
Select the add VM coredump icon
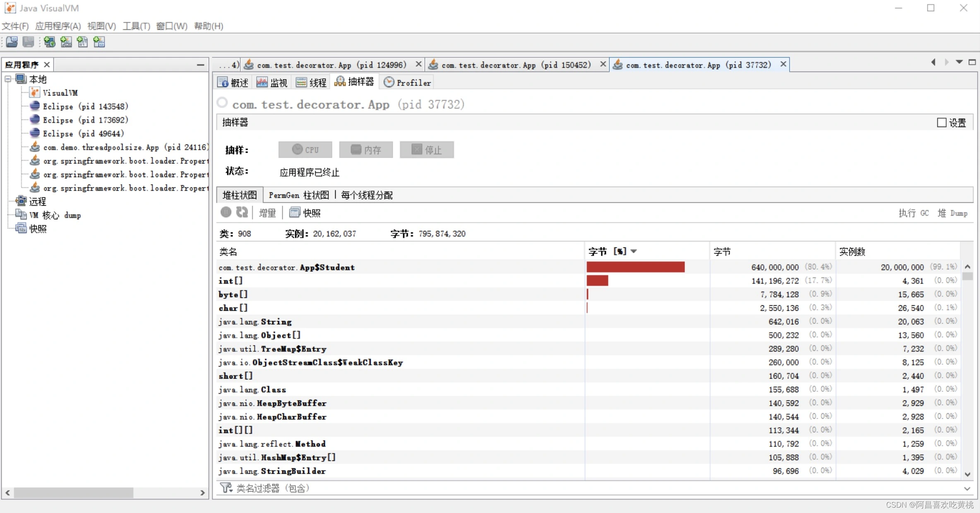(82, 41)
